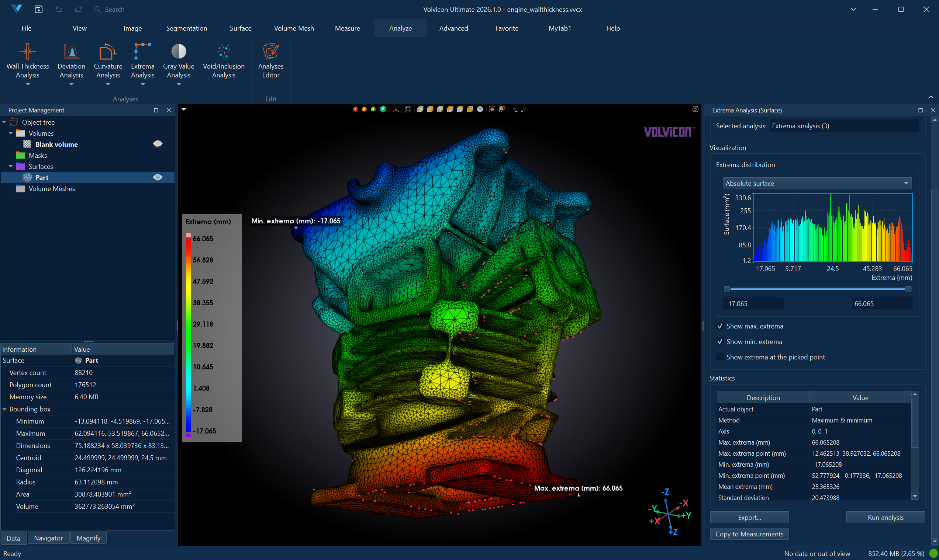
Task: Click the Run analysis button
Action: coord(885,517)
